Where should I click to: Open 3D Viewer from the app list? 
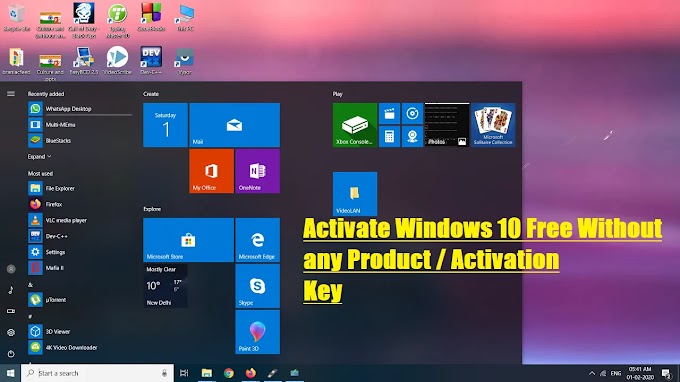(x=80, y=332)
